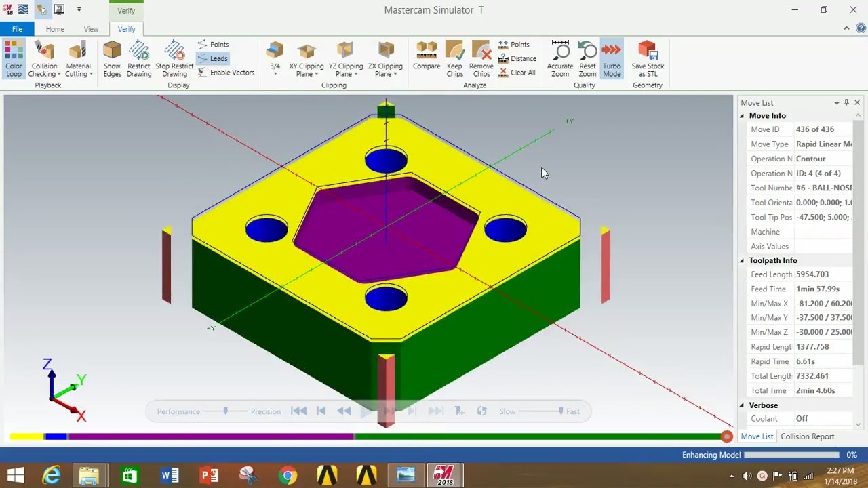Activate Accurate Zoom
Screen dimensions: 868x488
click(x=560, y=59)
